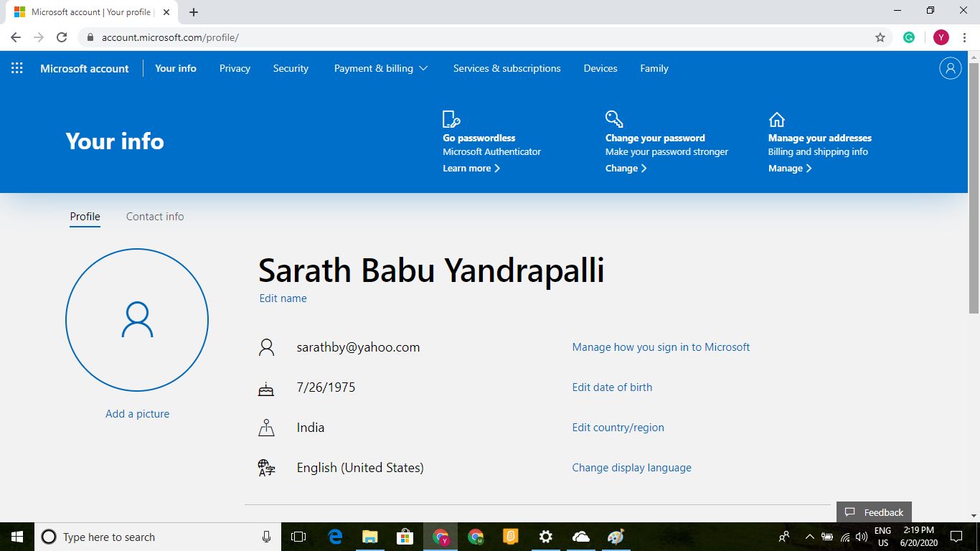Image resolution: width=980 pixels, height=551 pixels.
Task: Launch Microsoft Edge from the taskbar
Action: (335, 537)
